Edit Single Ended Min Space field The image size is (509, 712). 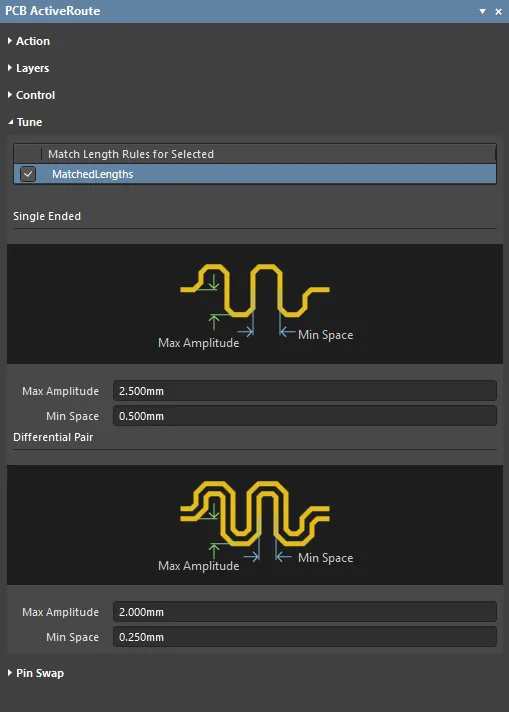coord(305,416)
